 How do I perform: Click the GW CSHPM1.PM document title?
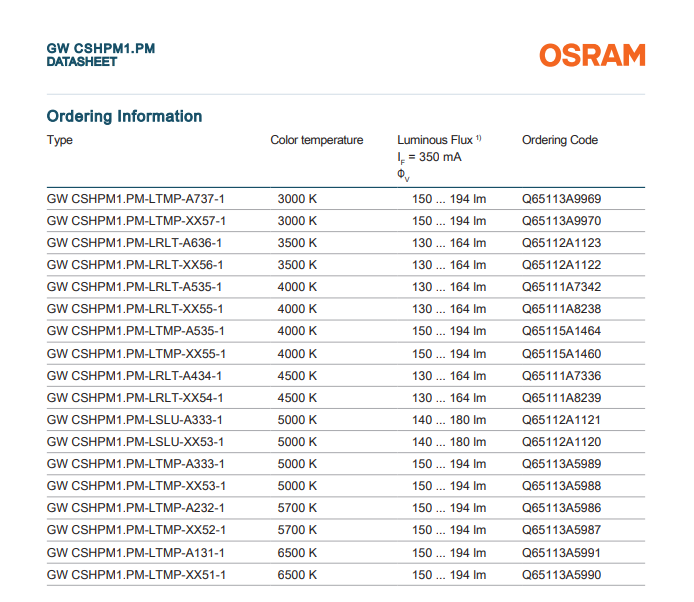pyautogui.click(x=101, y=48)
